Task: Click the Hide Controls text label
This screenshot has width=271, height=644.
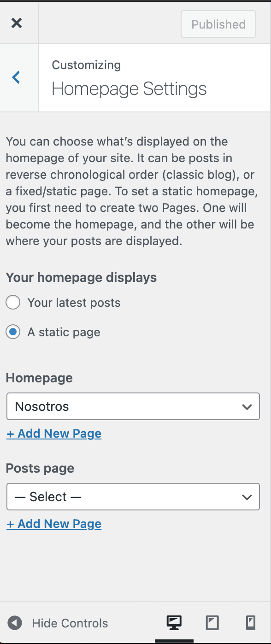Action: click(70, 623)
